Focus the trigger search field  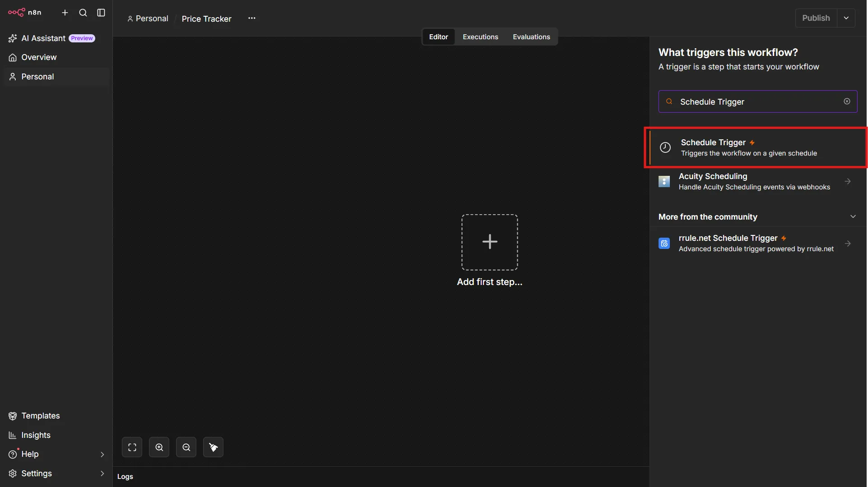[757, 101]
